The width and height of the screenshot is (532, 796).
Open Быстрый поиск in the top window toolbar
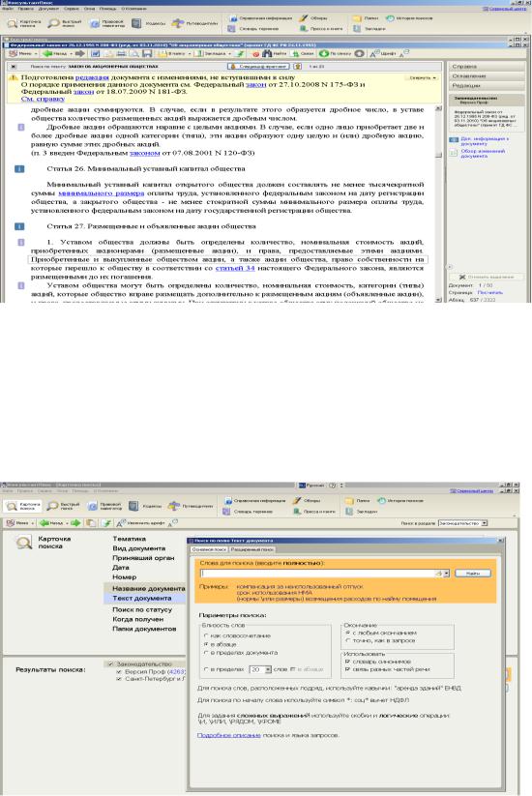pos(65,23)
